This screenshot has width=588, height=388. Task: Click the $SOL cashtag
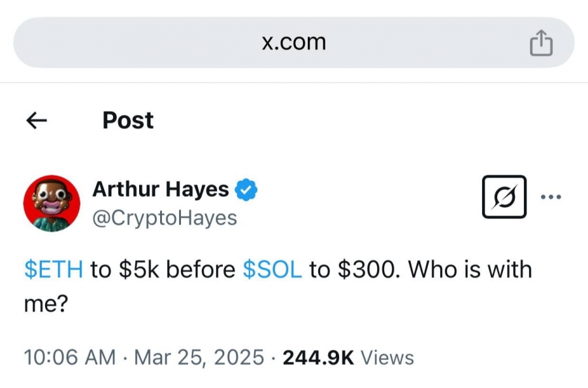point(272,270)
